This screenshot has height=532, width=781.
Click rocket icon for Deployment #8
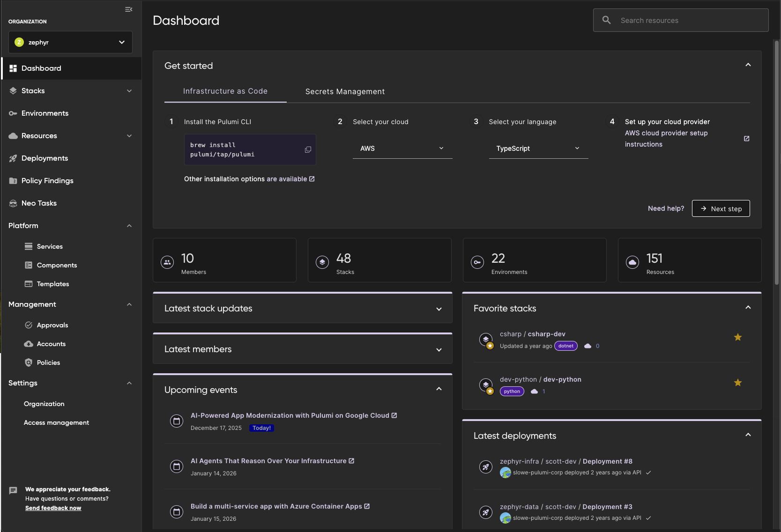pyautogui.click(x=486, y=467)
